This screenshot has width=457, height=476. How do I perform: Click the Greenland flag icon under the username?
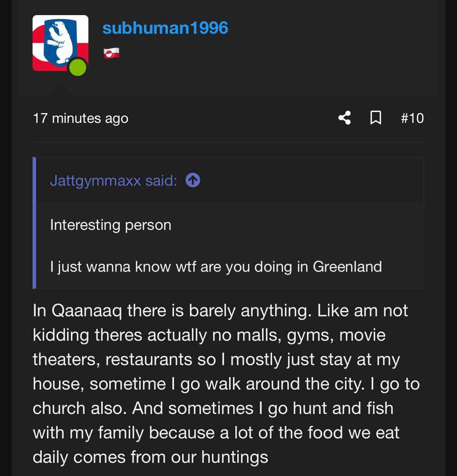(111, 53)
